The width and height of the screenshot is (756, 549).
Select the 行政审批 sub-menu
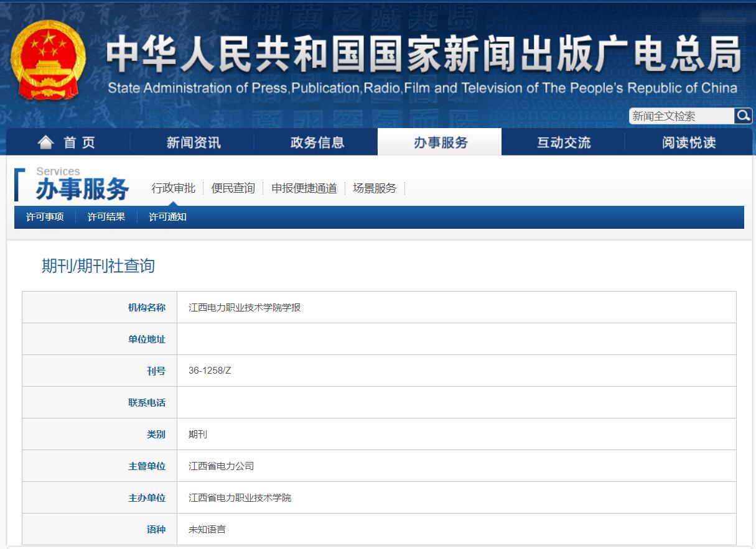tap(173, 188)
